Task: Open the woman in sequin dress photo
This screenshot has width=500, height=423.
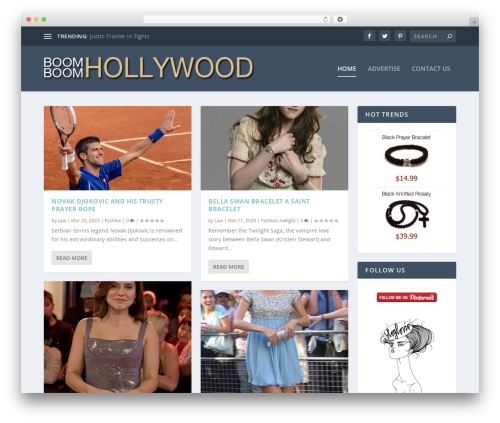Action: pyautogui.click(x=118, y=337)
